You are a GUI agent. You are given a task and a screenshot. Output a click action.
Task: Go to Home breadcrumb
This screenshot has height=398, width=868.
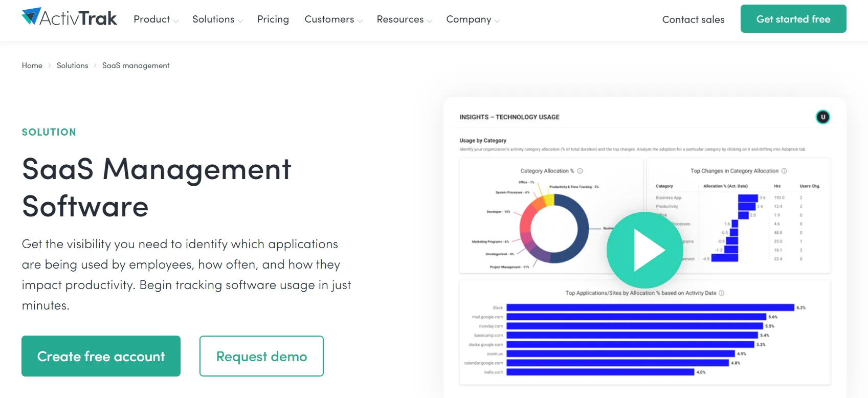32,65
